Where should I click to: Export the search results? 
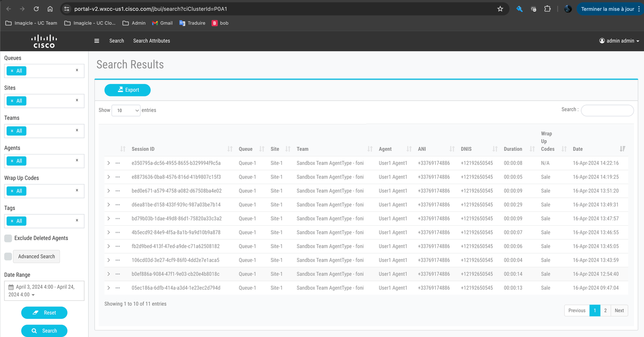pos(128,90)
